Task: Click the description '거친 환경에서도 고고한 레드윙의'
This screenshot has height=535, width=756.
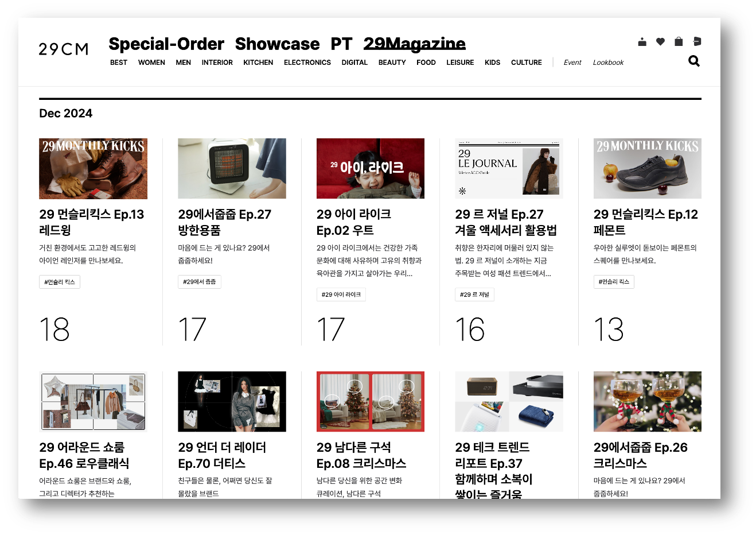Action: 87,248
